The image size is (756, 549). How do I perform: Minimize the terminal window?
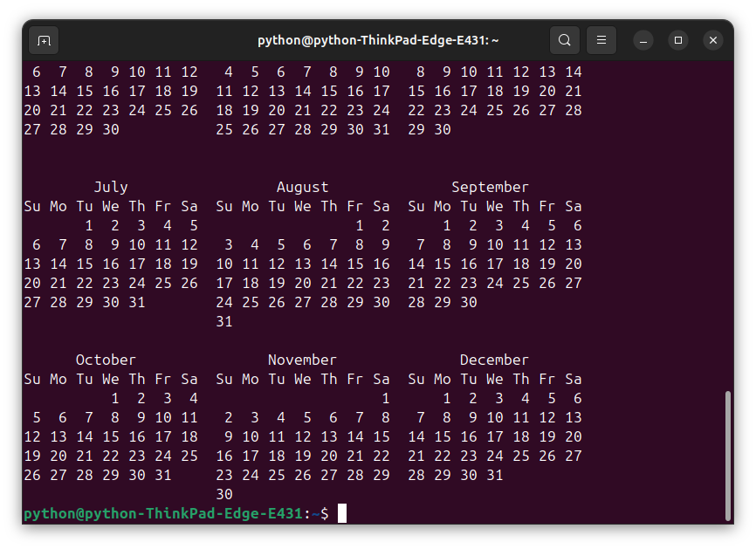pos(643,40)
